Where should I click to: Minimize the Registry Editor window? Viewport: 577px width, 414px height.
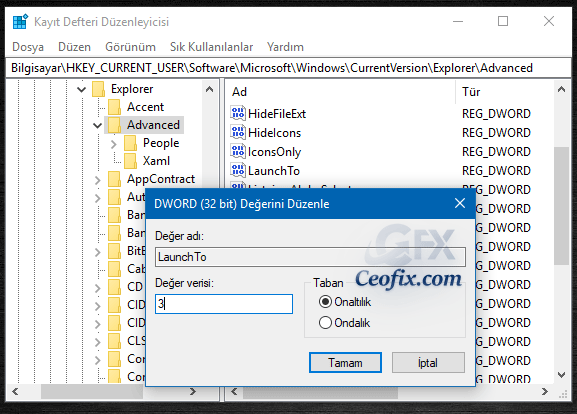pyautogui.click(x=458, y=21)
